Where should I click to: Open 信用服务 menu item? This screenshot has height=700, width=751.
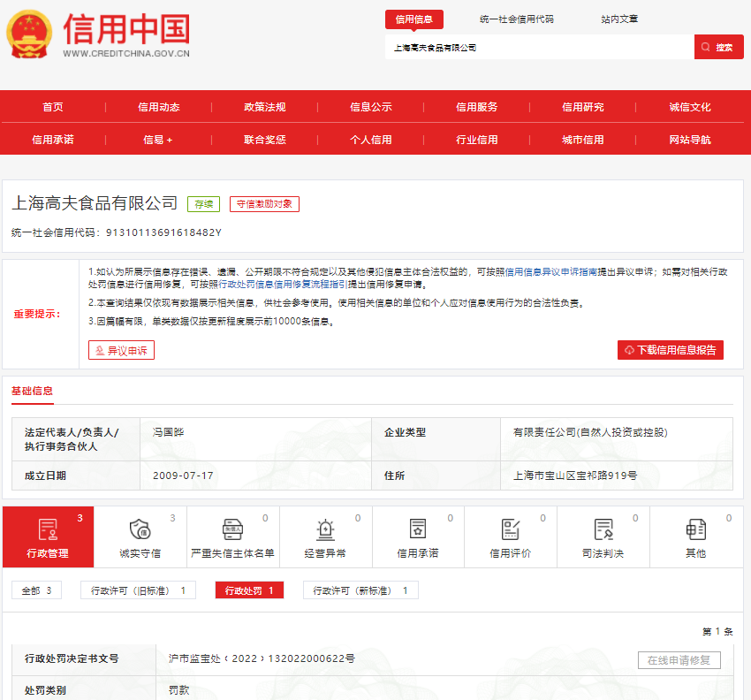(x=476, y=107)
